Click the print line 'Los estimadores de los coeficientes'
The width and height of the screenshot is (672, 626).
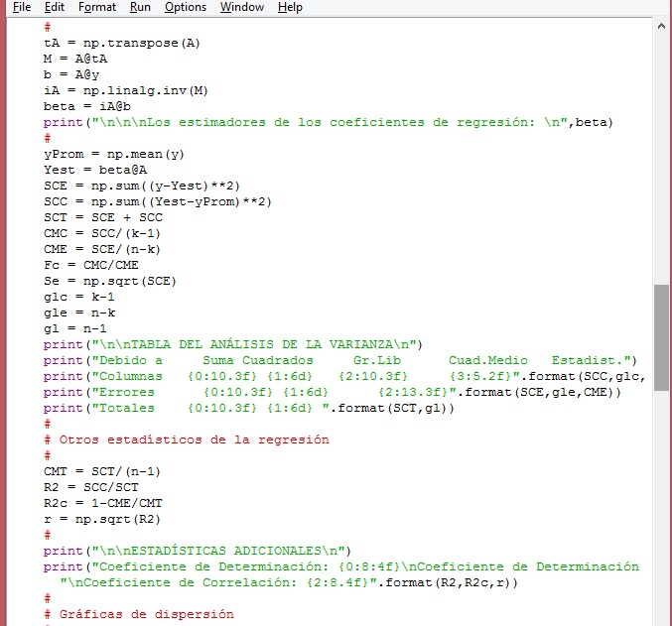click(x=329, y=123)
